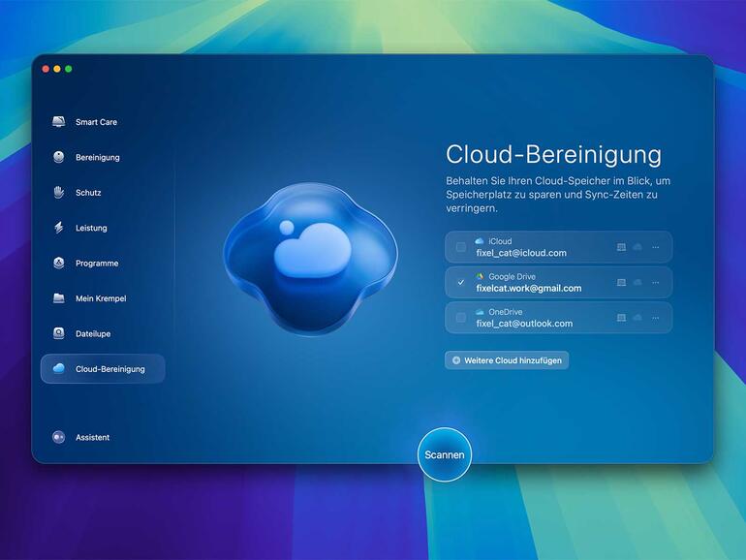The image size is (746, 560).
Task: Maximize the window with green button
Action: 69,69
